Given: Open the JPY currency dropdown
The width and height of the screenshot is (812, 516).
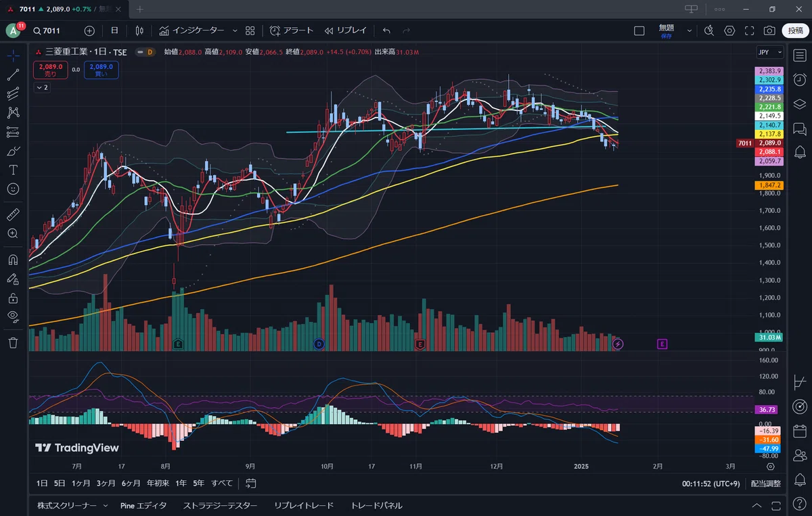Looking at the screenshot, I should (769, 52).
